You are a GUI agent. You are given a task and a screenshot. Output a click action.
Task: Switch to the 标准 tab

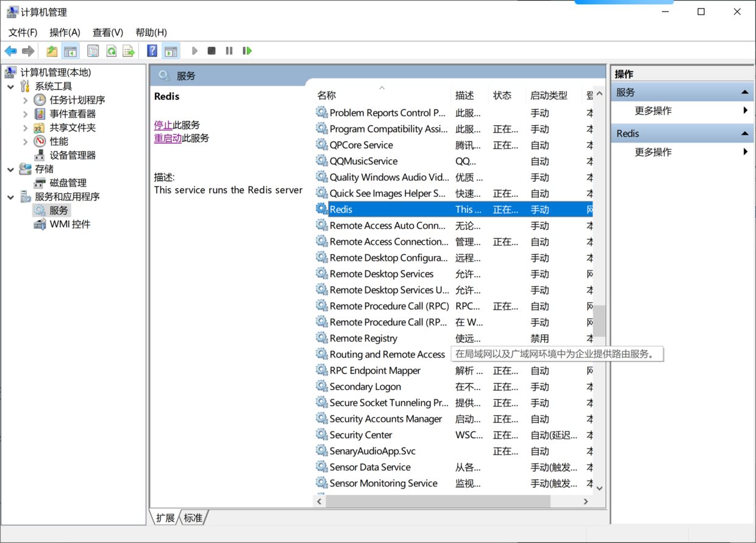[193, 518]
